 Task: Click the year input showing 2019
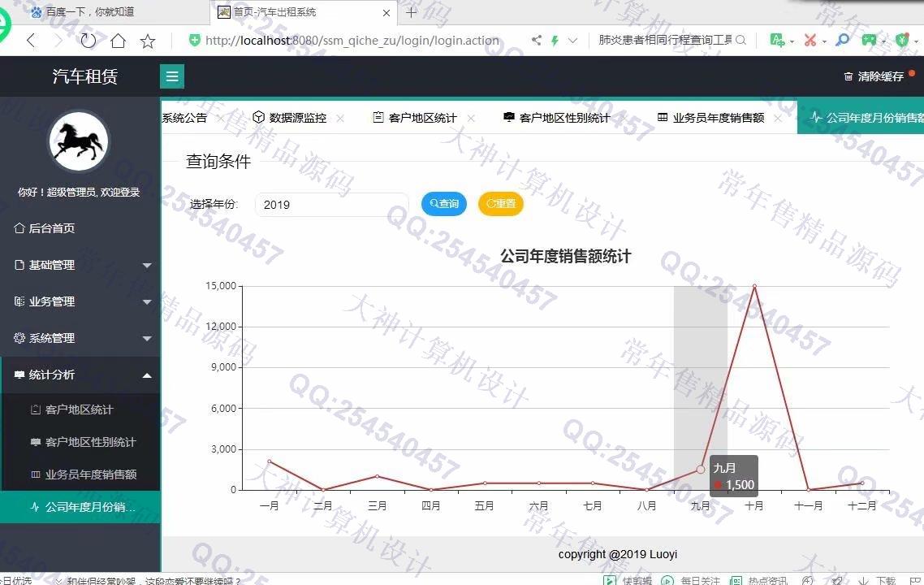(332, 205)
